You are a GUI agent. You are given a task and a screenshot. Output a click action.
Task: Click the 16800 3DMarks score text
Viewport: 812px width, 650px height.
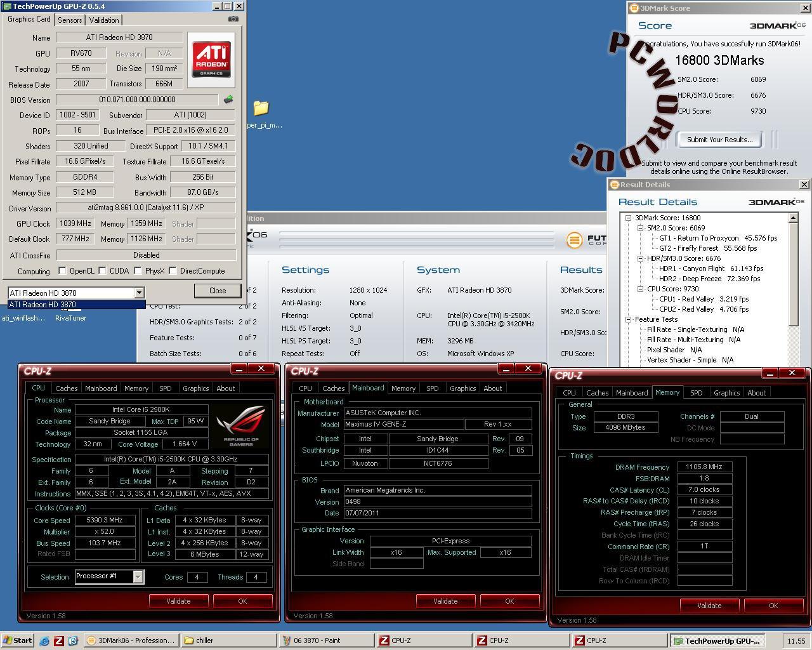pos(719,60)
